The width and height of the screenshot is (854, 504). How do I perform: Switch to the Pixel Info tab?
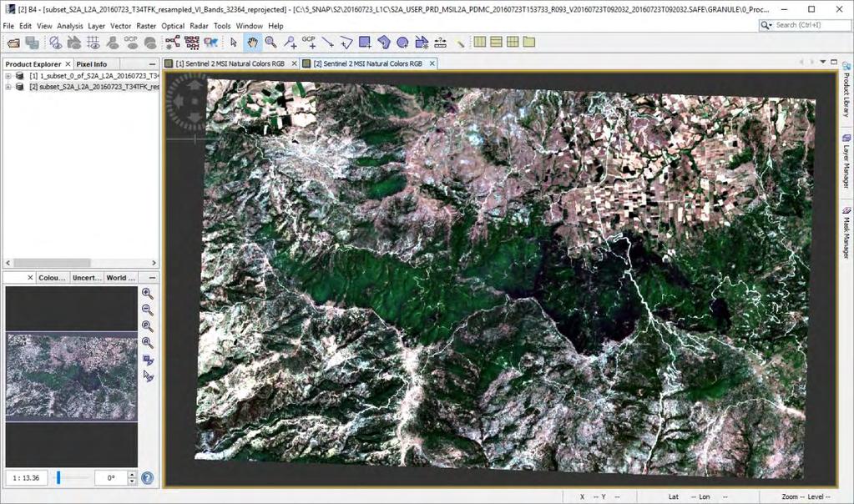click(x=92, y=64)
